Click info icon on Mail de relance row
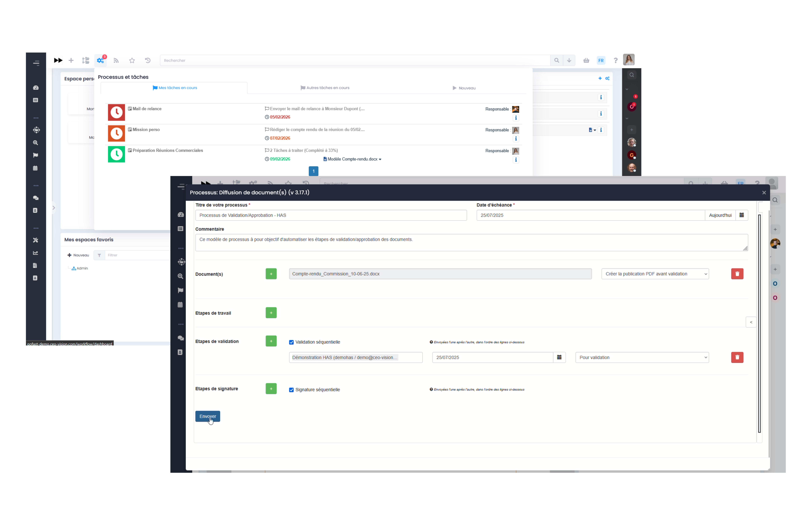 (x=516, y=118)
